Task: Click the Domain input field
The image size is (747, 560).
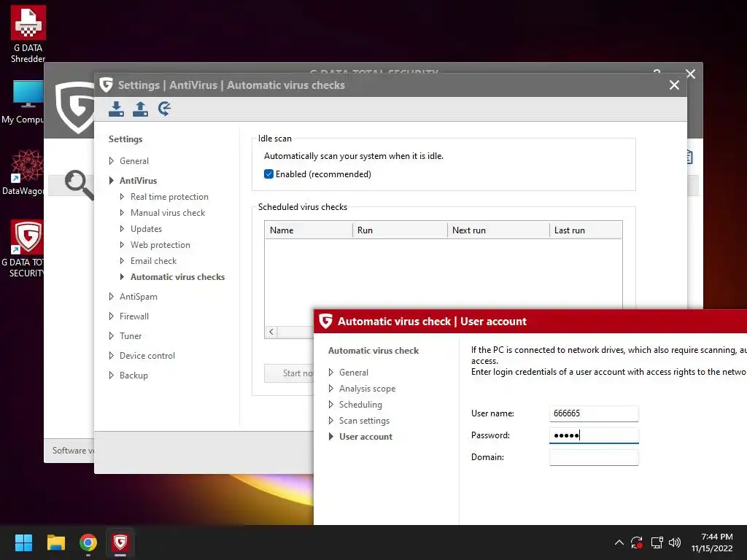Action: coord(594,457)
